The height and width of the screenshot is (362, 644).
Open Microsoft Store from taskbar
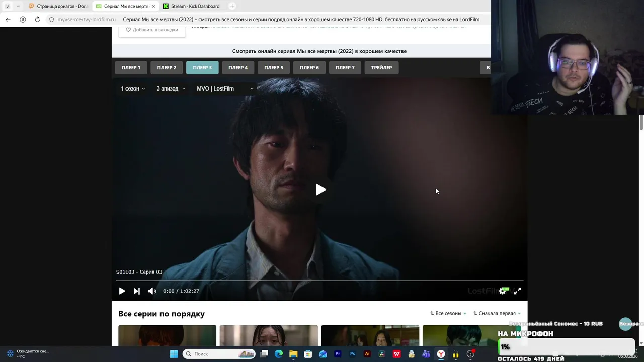coord(308,354)
